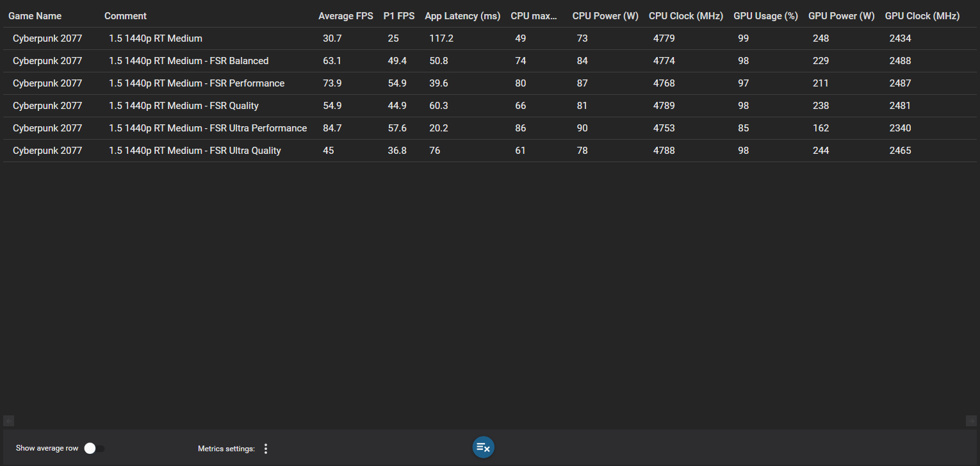
Task: Click CPU Clock value 4753
Action: pos(664,128)
